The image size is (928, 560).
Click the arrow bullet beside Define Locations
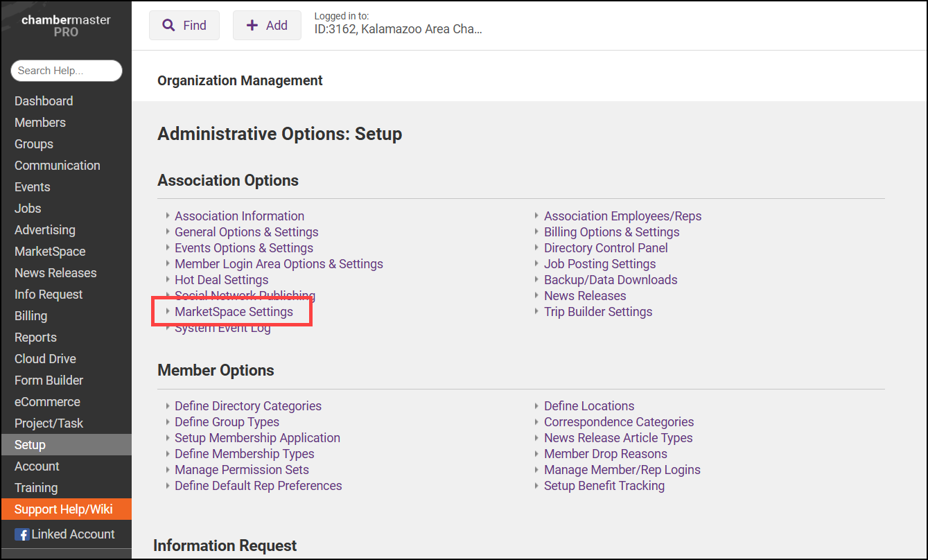(537, 406)
